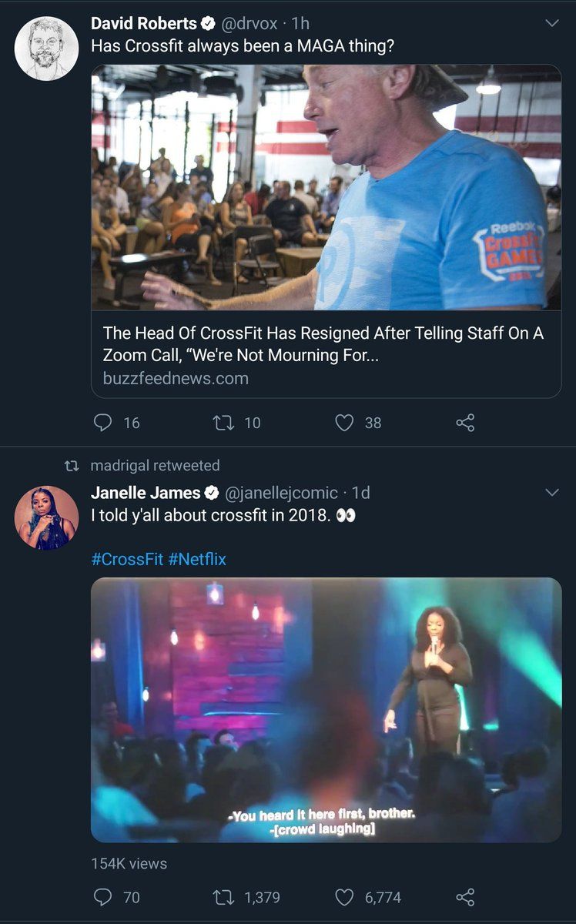Share David Roberts' tweet
Viewport: 576px width, 924px height.
pyautogui.click(x=465, y=422)
